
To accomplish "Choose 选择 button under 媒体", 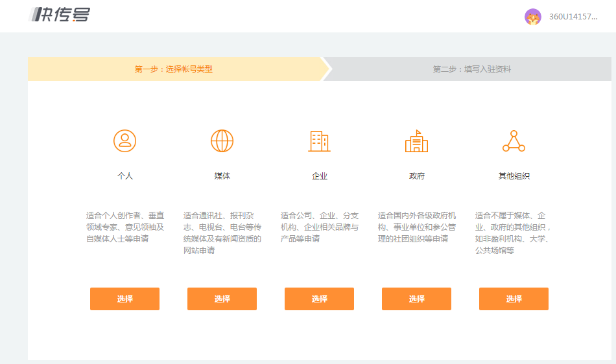I will 222,299.
